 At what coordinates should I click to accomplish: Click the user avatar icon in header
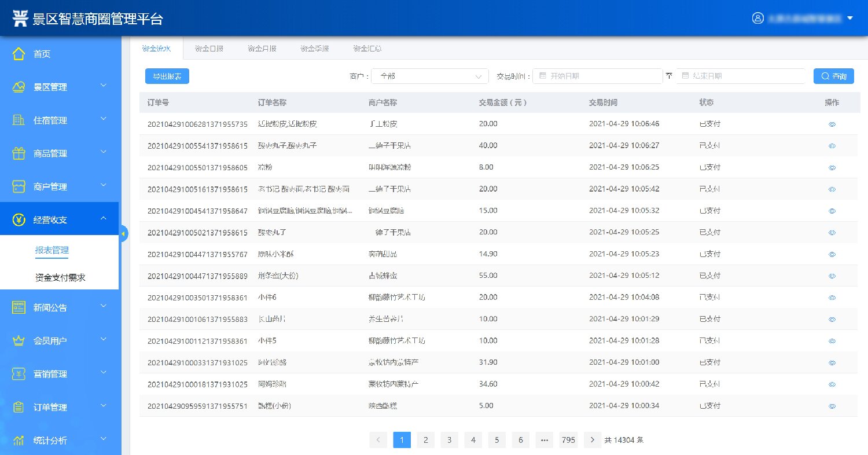pos(758,18)
